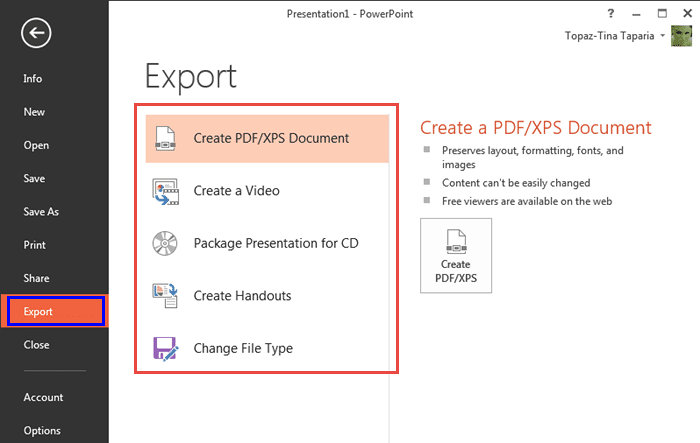Select Create PDF/XPS Document label
Viewport: 700px width, 443px height.
pos(271,138)
